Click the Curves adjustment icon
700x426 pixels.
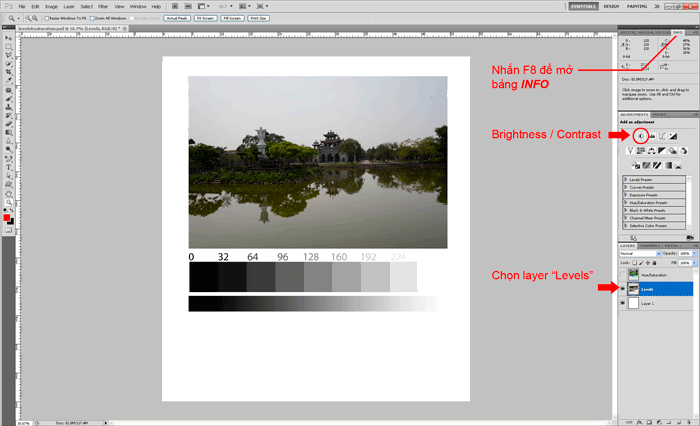[x=662, y=135]
